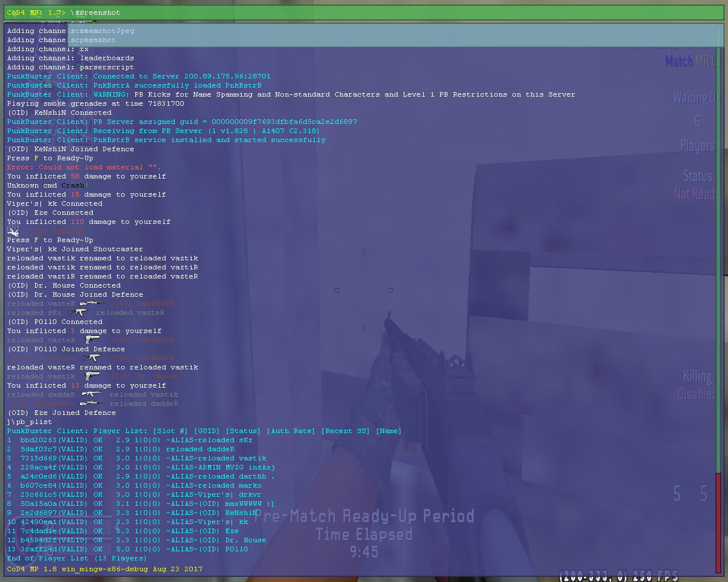Click the AK rifle icon after reloaded daddeR
728x582 pixels.
click(92, 394)
